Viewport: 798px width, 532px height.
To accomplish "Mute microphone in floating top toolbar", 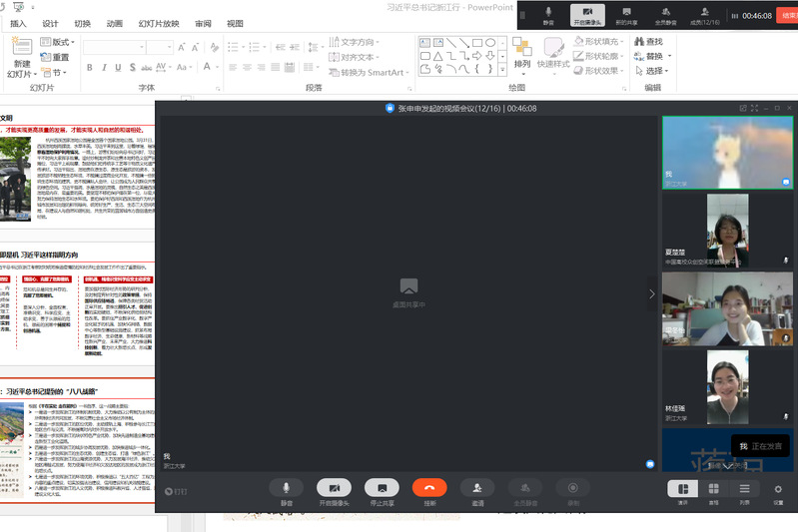I will coord(548,15).
